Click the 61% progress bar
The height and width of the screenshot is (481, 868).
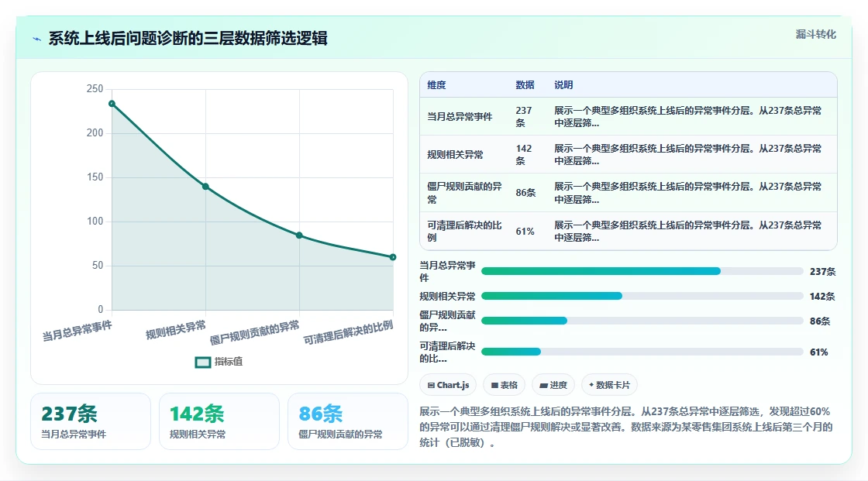click(642, 352)
